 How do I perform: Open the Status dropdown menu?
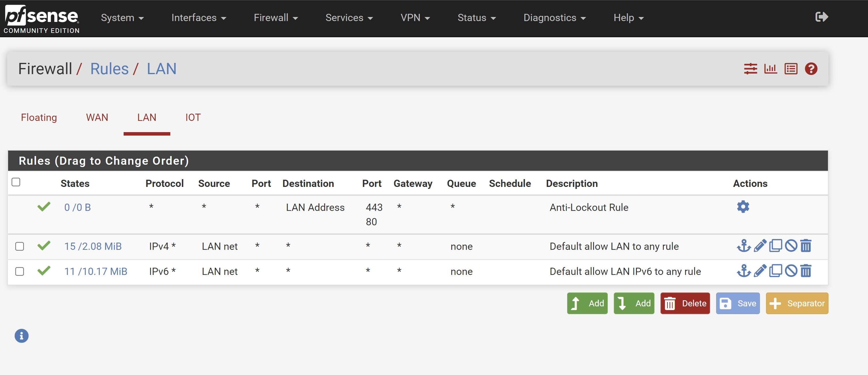click(476, 18)
